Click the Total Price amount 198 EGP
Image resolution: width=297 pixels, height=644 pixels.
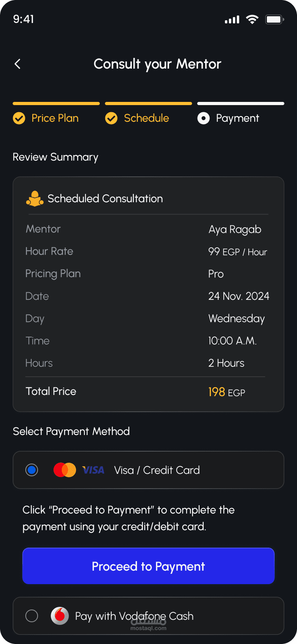(227, 392)
